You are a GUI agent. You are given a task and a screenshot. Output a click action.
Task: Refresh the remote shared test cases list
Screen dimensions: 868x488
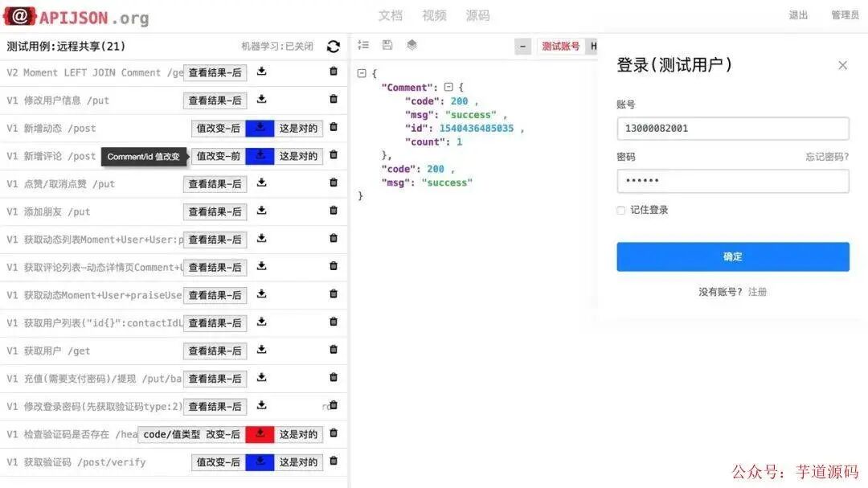pyautogui.click(x=334, y=46)
